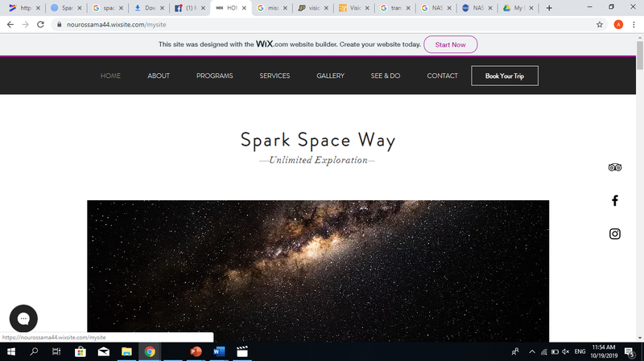Click the Start Now Wix button
This screenshot has height=361, width=644.
(x=451, y=44)
